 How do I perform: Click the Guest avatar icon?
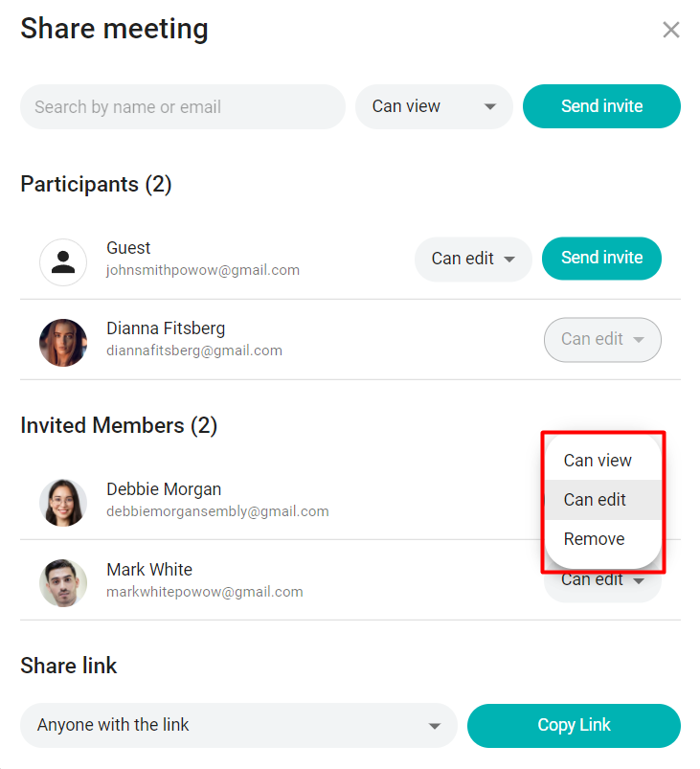(x=63, y=261)
